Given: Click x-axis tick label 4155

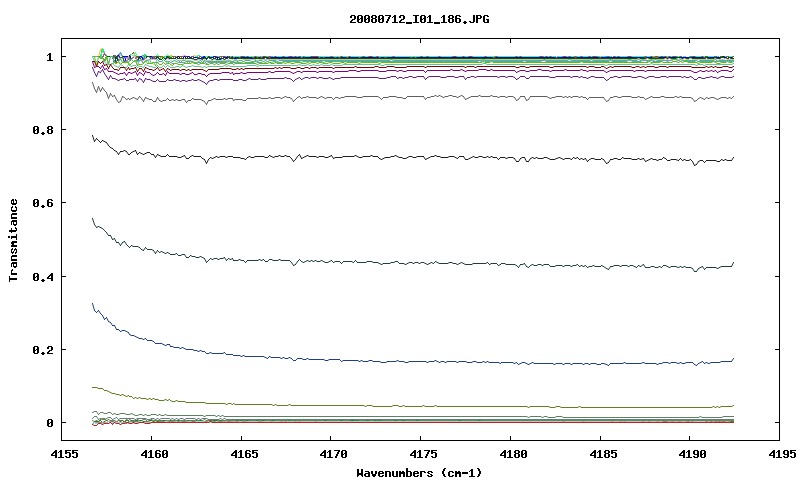Looking at the screenshot, I should (x=64, y=454).
